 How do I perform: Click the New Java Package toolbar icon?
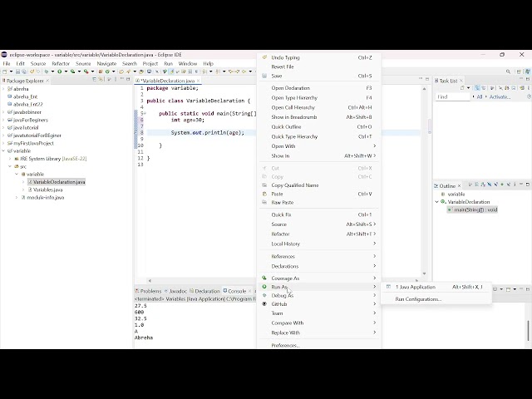(x=101, y=71)
